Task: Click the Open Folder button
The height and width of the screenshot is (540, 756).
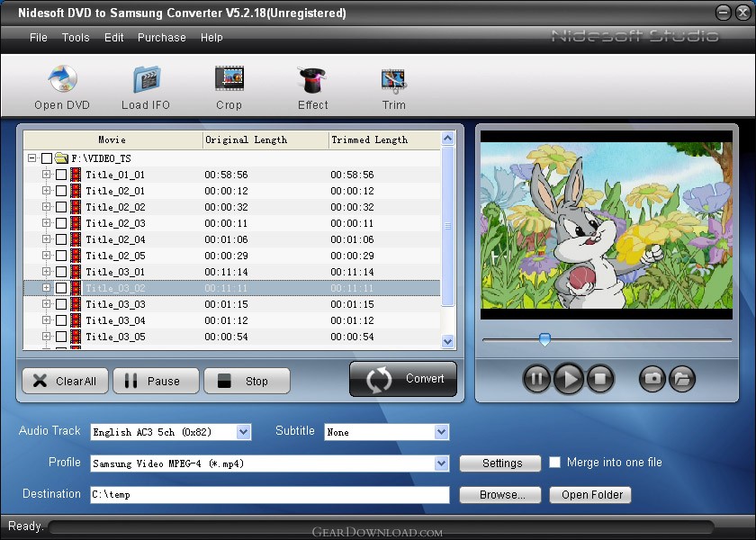Action: [590, 495]
